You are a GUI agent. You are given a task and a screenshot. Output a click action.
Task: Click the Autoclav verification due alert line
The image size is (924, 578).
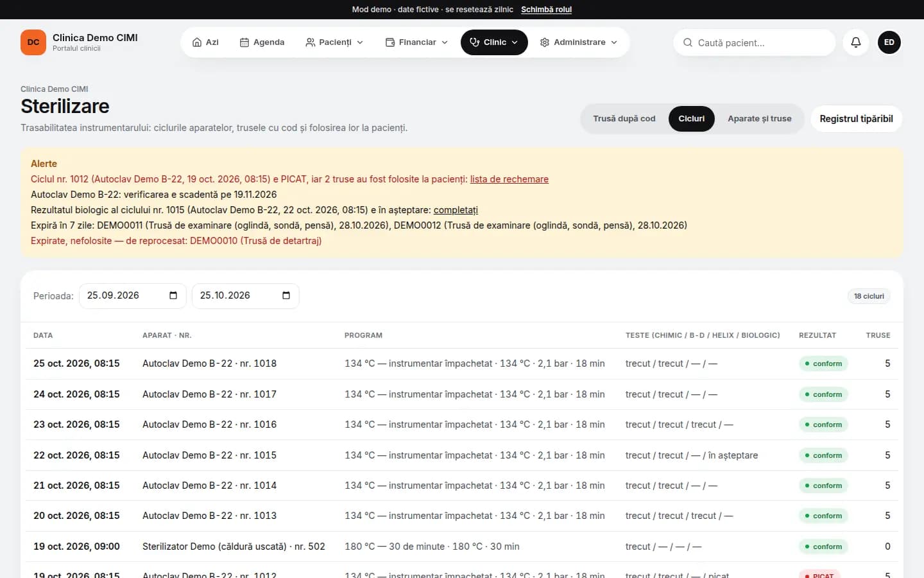(154, 195)
